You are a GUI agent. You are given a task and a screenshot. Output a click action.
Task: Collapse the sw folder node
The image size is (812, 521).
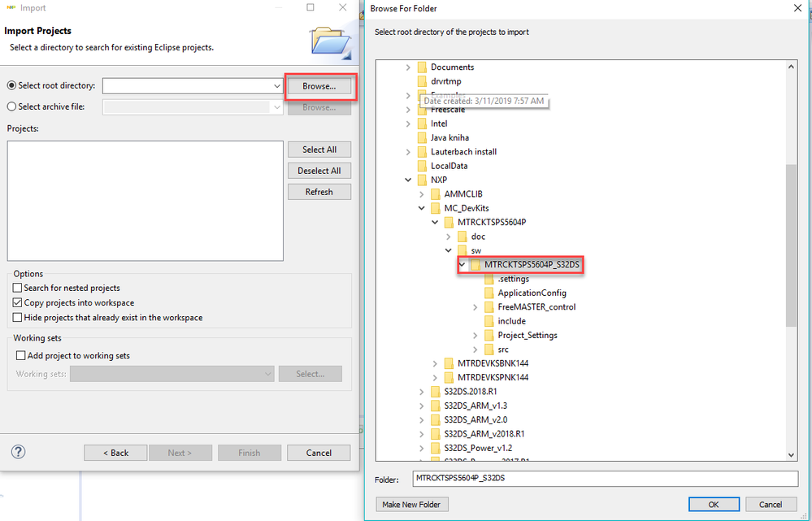tap(449, 250)
